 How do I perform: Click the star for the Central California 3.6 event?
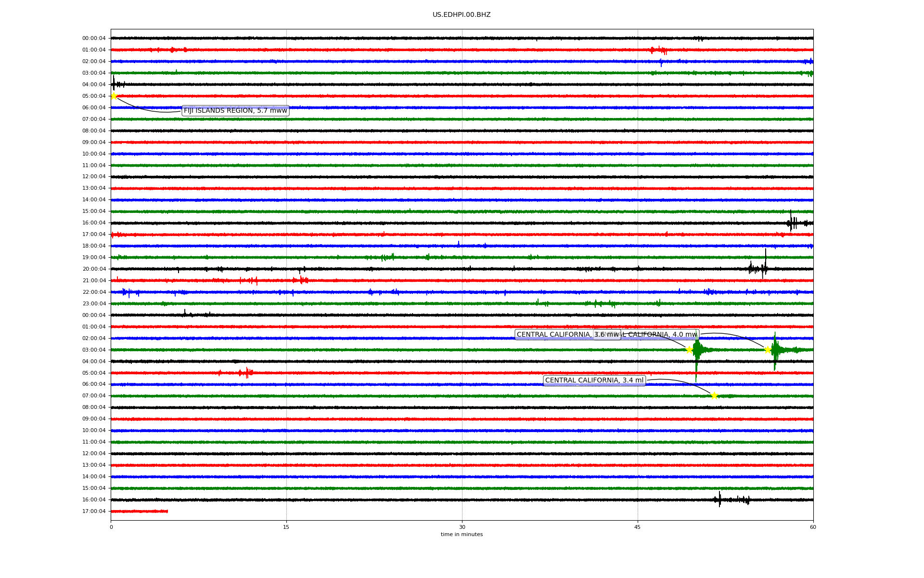coord(689,350)
